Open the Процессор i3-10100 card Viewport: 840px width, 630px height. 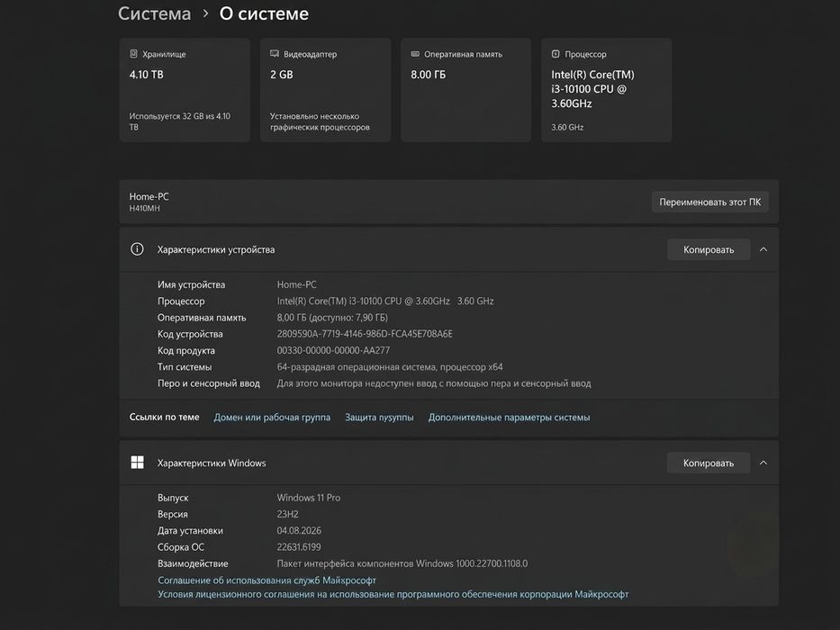point(607,90)
